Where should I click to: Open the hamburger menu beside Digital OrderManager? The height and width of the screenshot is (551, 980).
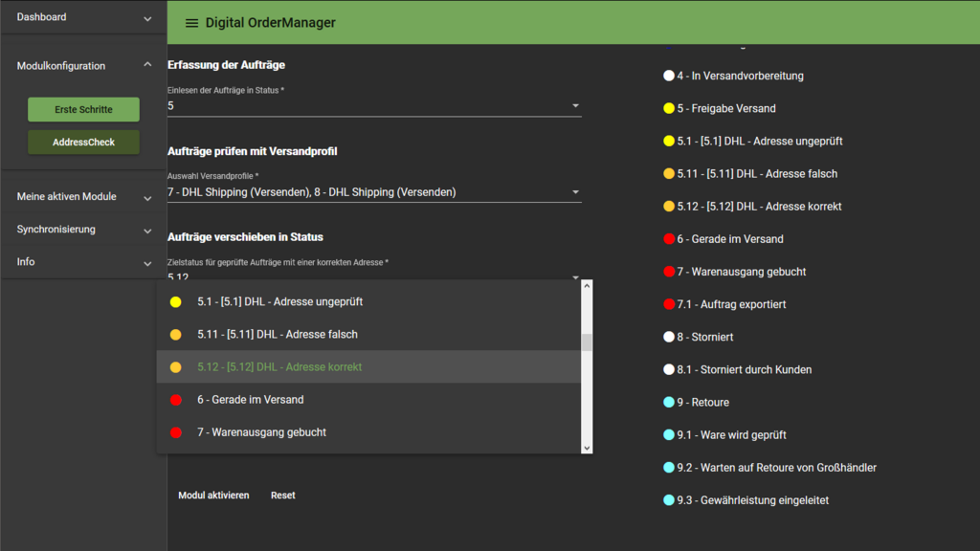point(191,23)
